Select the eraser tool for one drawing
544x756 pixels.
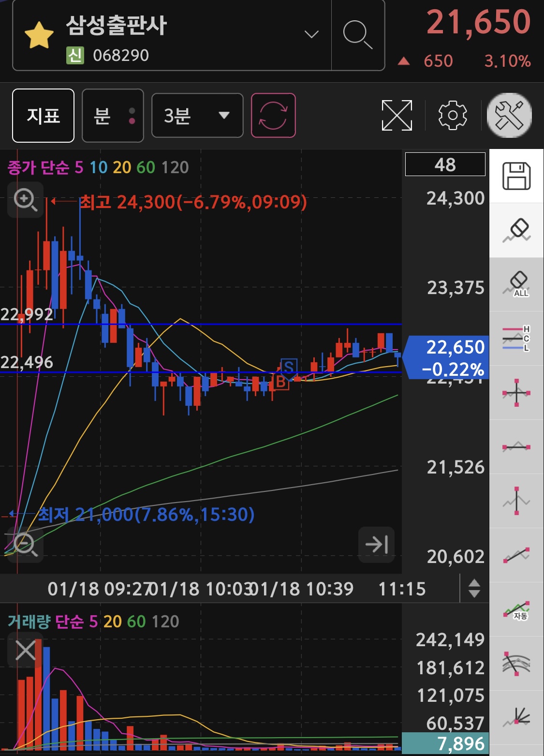click(516, 230)
